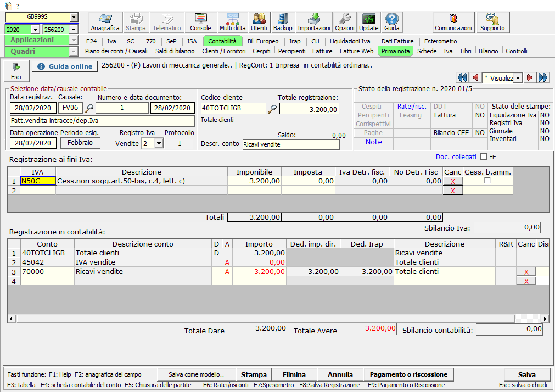555x392 pixels.
Task: Open the Importazioni tool
Action: pyautogui.click(x=314, y=23)
